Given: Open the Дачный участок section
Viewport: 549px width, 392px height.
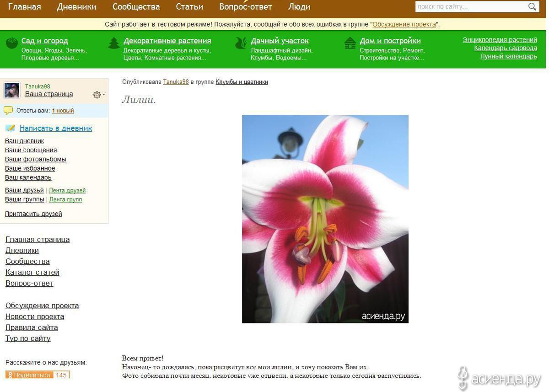Looking at the screenshot, I should pos(280,41).
